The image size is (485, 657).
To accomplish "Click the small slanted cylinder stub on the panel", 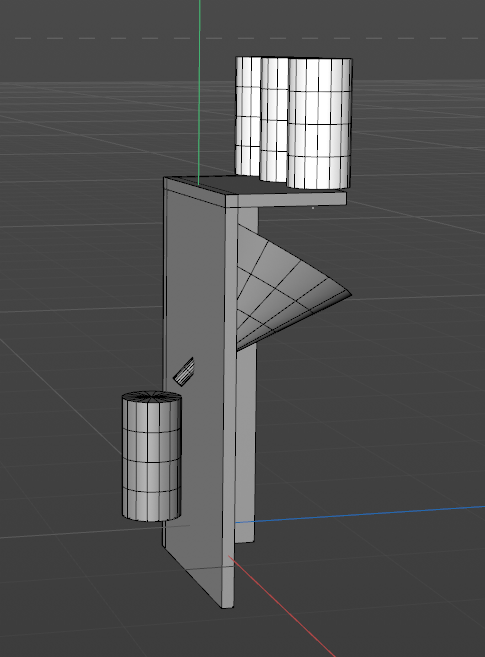I will pyautogui.click(x=184, y=372).
